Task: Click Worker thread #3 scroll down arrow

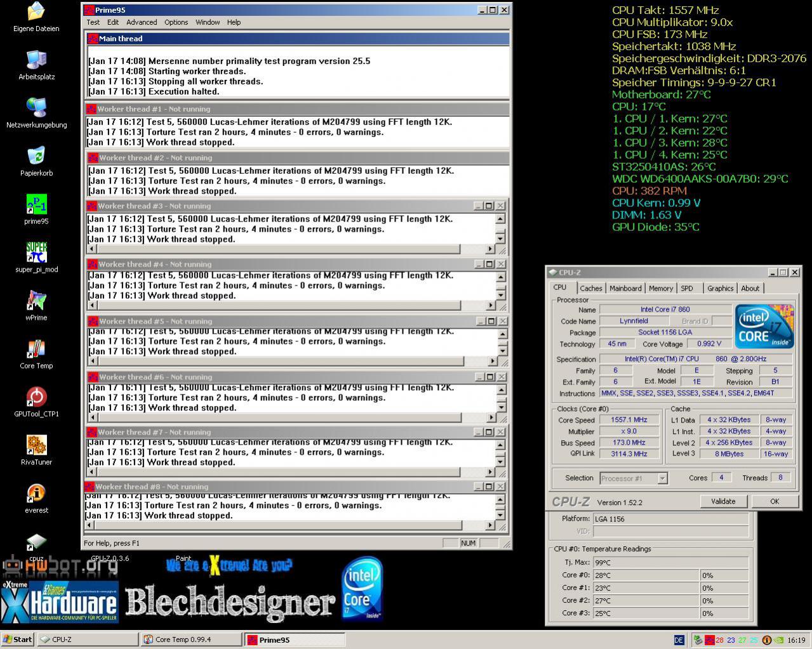Action: (x=500, y=239)
